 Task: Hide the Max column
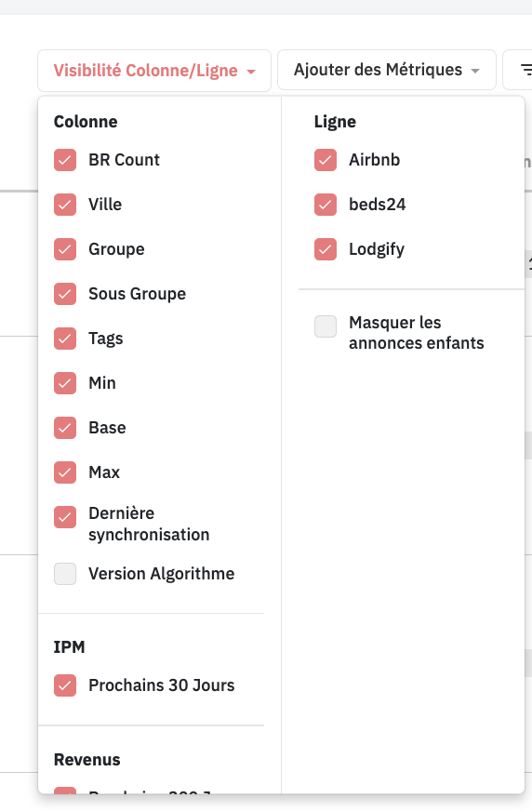click(x=65, y=472)
